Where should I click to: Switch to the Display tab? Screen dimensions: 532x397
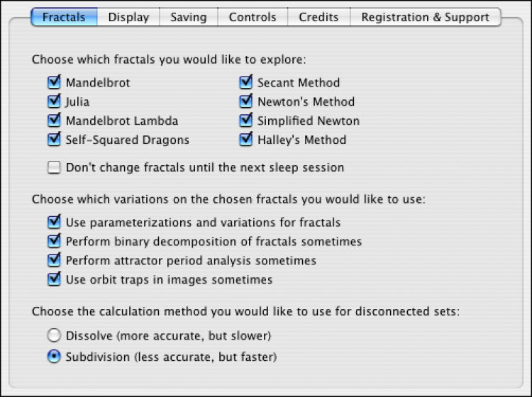pos(128,17)
